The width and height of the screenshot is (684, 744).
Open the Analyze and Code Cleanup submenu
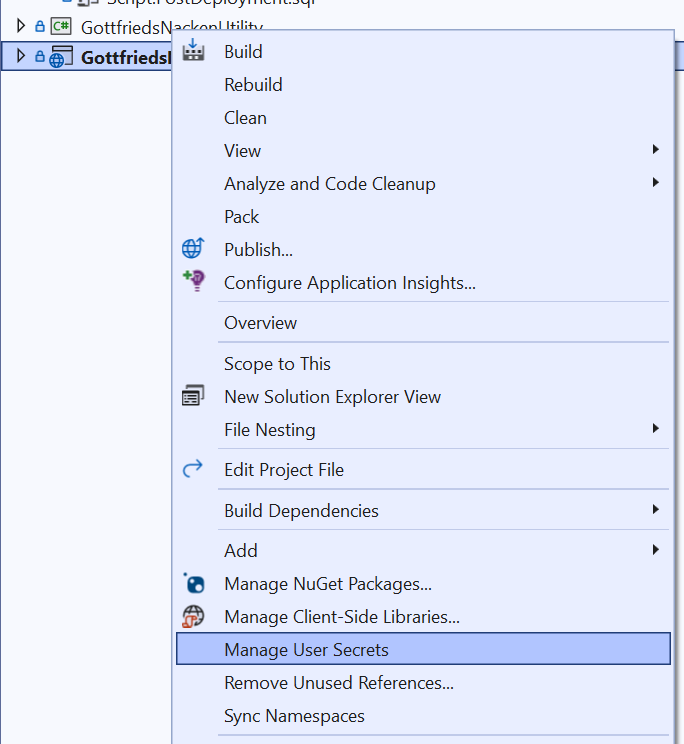(x=329, y=184)
